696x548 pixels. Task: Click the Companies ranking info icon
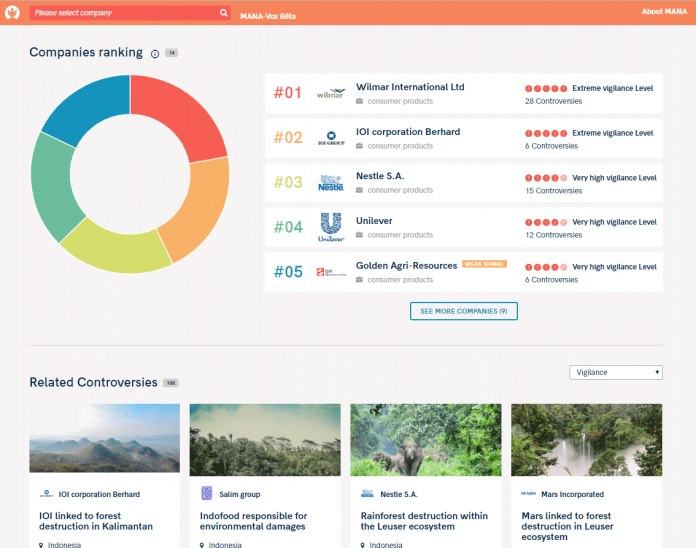154,54
